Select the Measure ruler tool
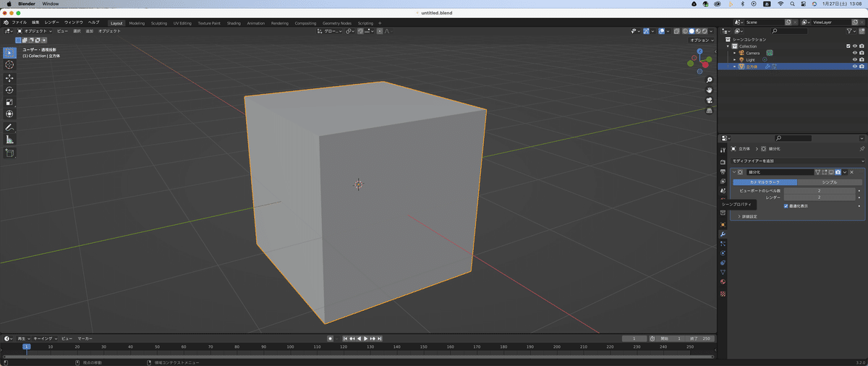This screenshot has height=366, width=868. point(9,140)
